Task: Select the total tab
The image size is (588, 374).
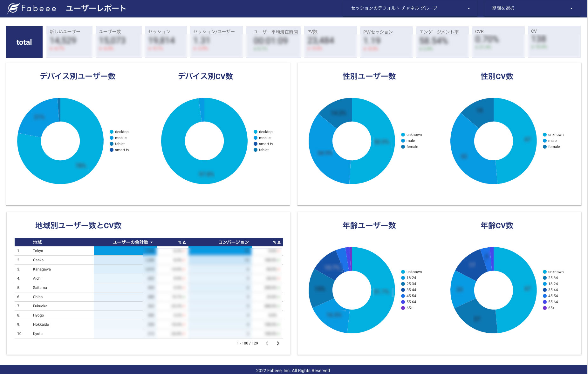Action: point(24,42)
